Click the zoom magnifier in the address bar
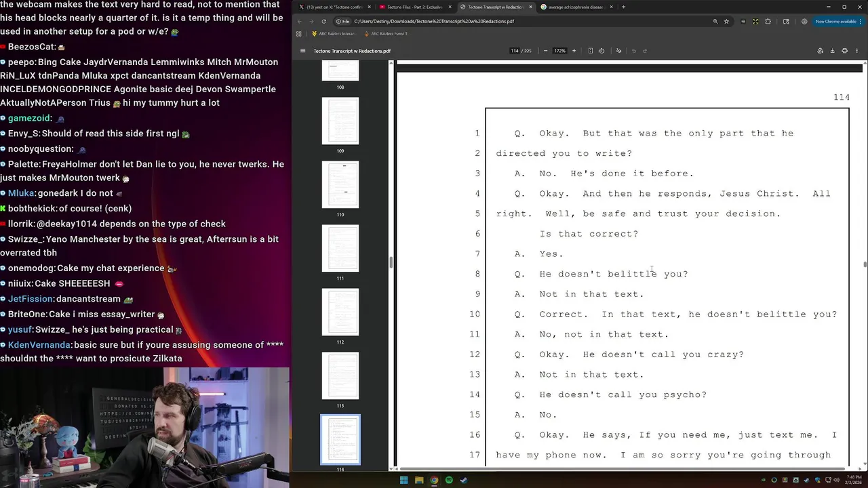 715,21
